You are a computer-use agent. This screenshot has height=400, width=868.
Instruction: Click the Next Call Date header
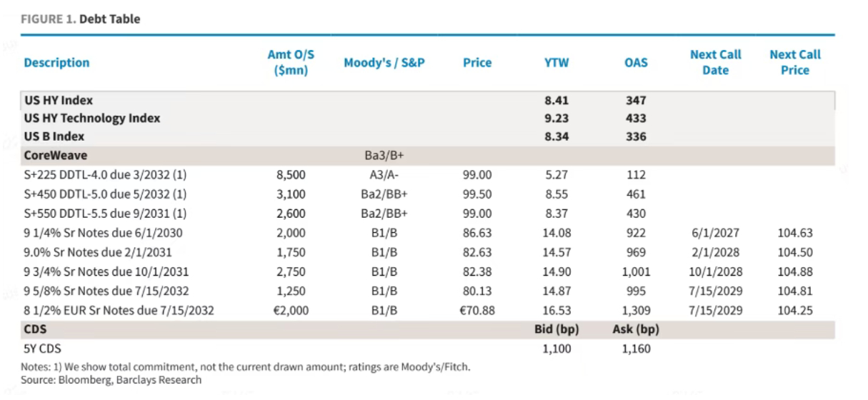[x=716, y=63]
